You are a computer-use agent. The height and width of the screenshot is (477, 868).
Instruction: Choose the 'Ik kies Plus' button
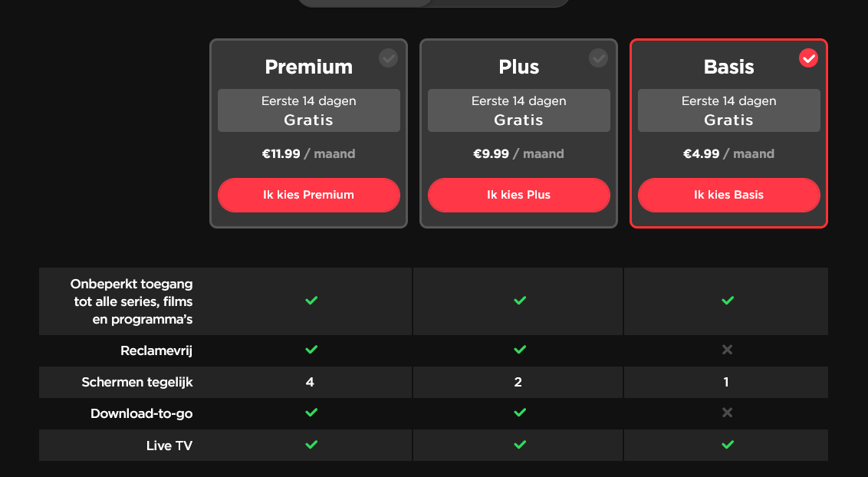(518, 195)
